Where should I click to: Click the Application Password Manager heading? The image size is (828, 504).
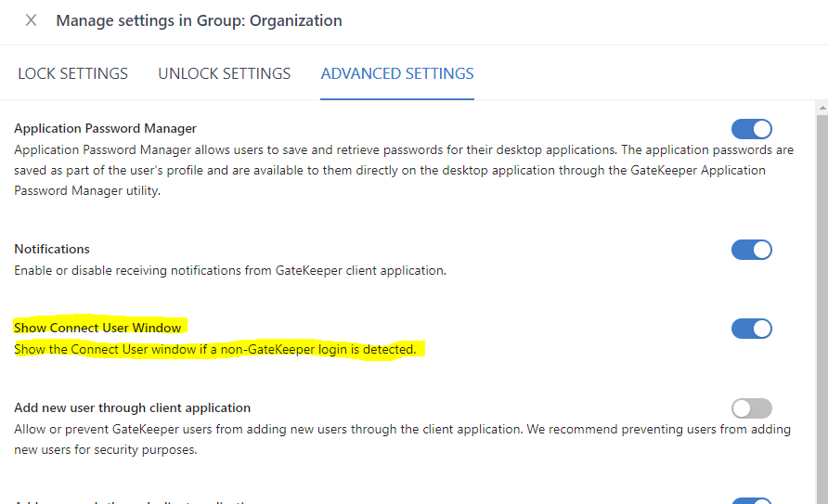click(105, 128)
